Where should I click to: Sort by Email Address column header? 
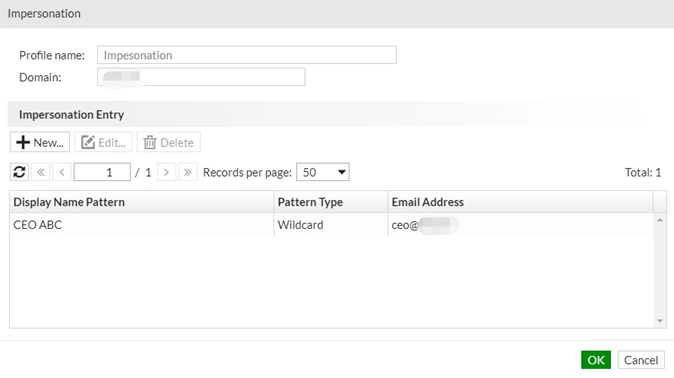[521, 202]
